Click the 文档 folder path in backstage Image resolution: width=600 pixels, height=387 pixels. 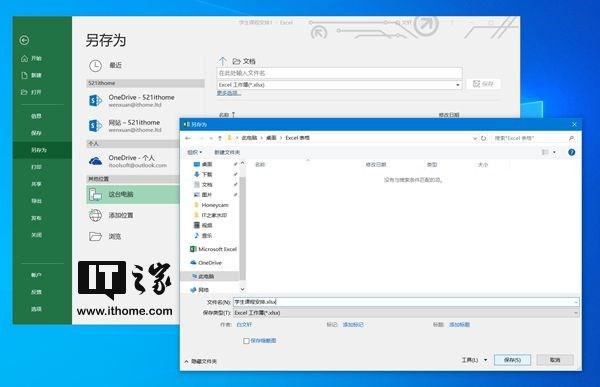pyautogui.click(x=244, y=61)
